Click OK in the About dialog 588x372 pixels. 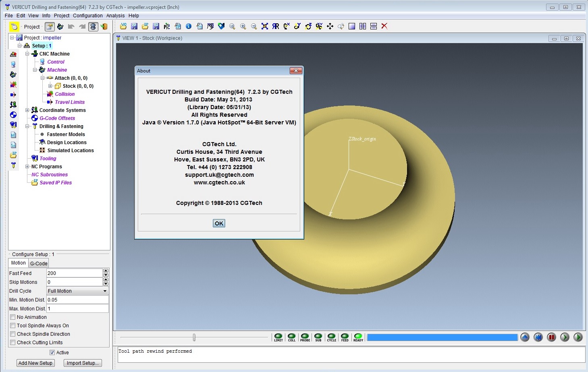point(219,223)
